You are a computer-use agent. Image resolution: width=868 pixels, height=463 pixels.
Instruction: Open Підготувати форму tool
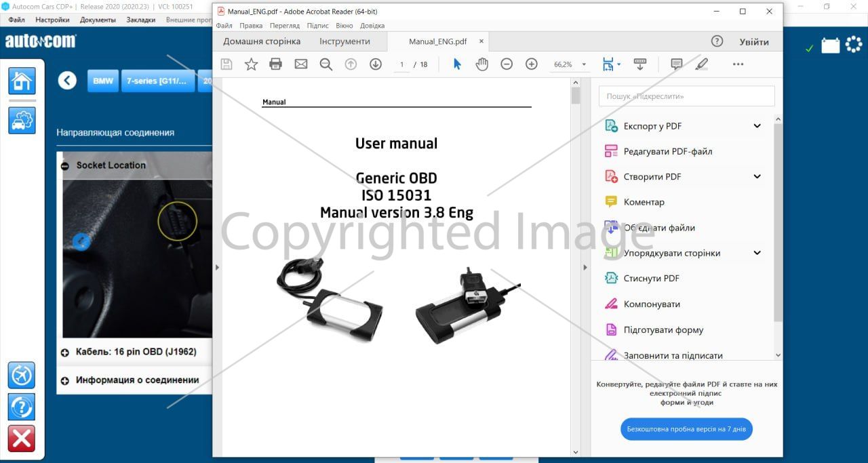tap(654, 330)
